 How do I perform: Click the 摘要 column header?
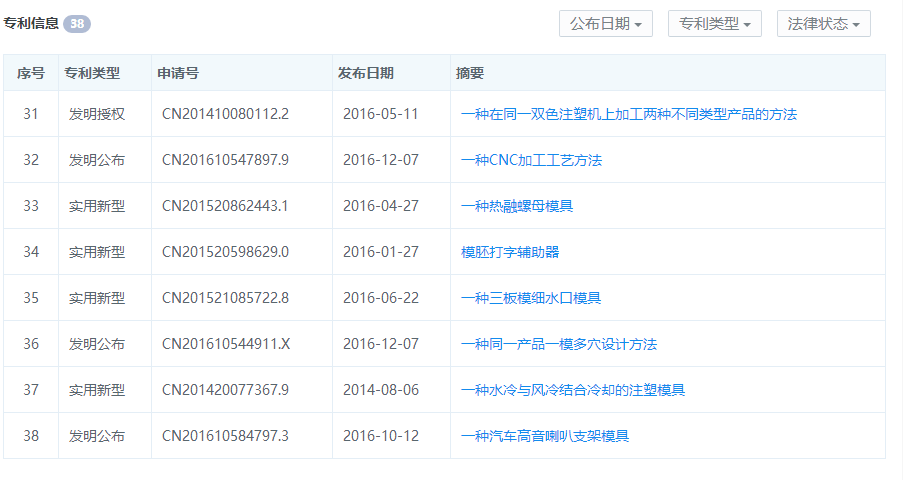470,73
